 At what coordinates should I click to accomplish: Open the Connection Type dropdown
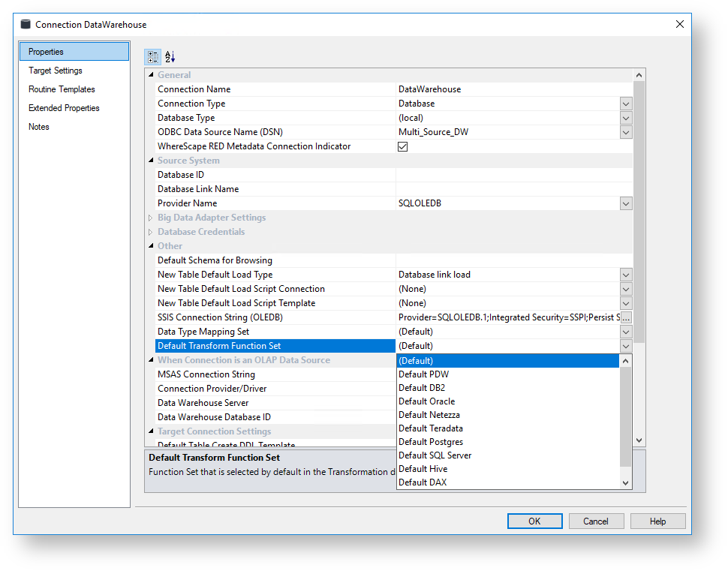(626, 104)
